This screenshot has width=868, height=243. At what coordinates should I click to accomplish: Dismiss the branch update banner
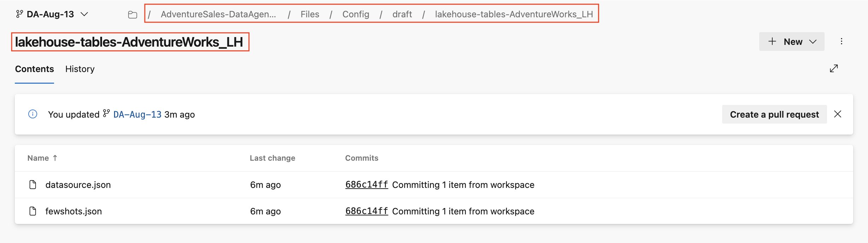coord(838,114)
